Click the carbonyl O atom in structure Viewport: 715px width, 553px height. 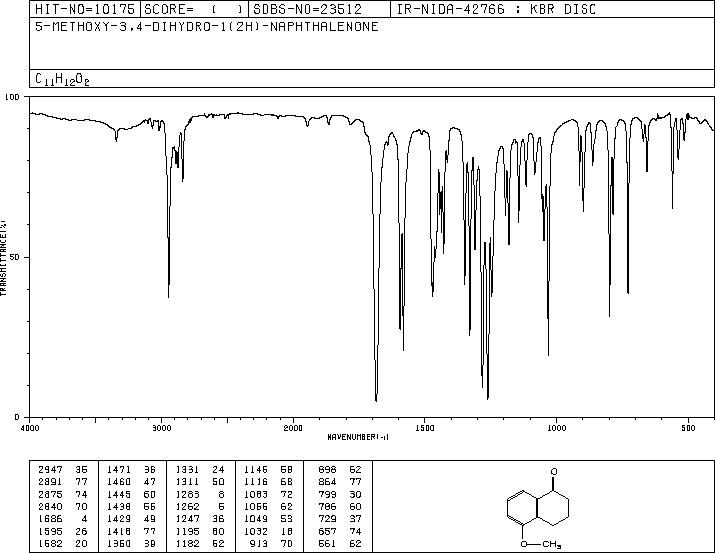(x=554, y=471)
